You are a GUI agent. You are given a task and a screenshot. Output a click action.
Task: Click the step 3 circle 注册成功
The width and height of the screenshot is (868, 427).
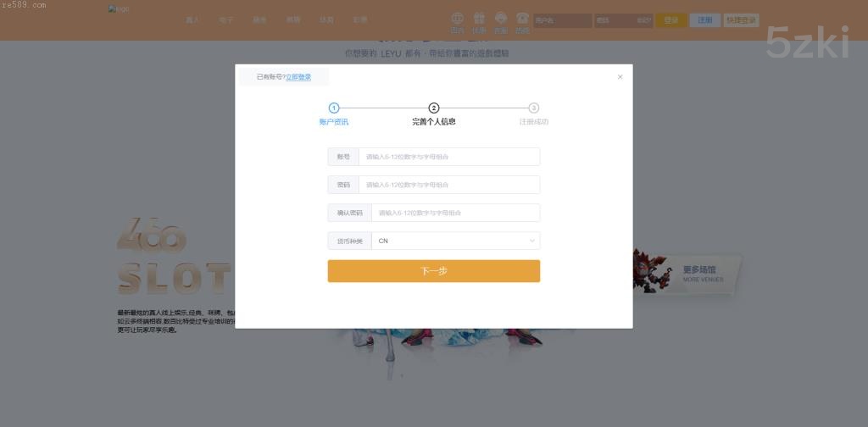tap(534, 108)
